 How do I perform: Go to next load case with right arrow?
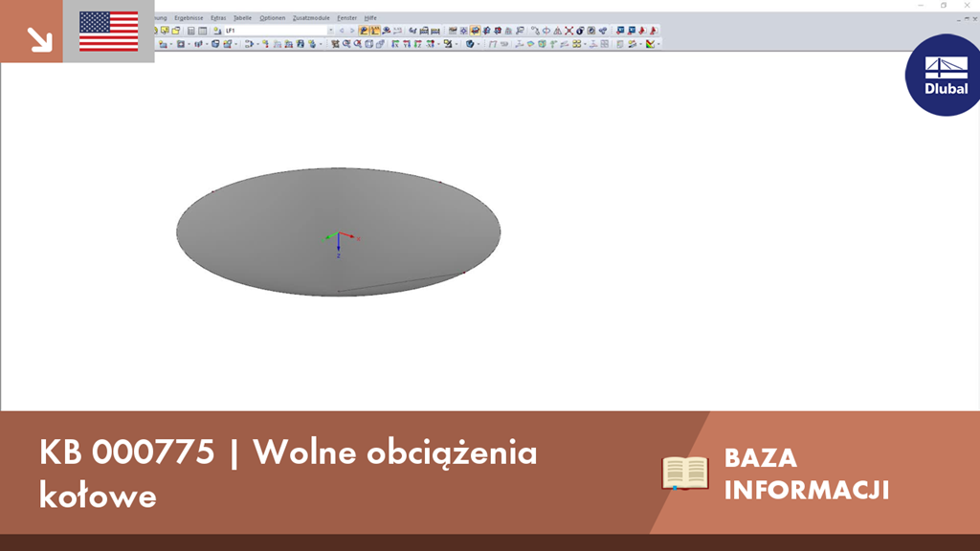click(352, 31)
